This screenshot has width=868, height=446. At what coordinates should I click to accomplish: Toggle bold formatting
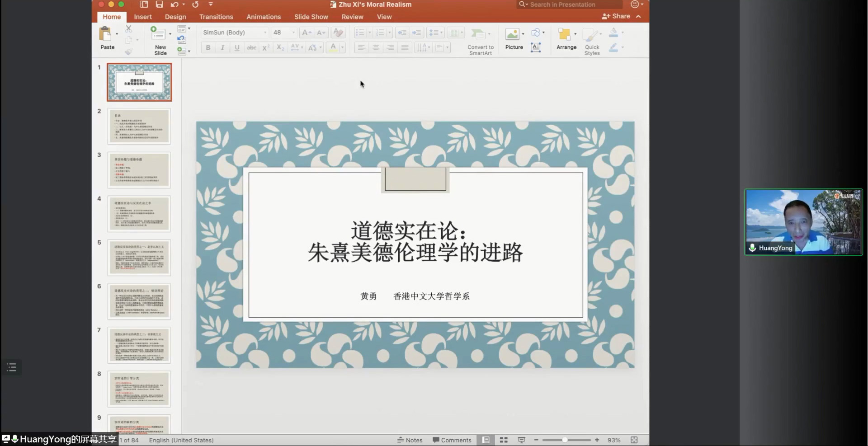pyautogui.click(x=208, y=47)
